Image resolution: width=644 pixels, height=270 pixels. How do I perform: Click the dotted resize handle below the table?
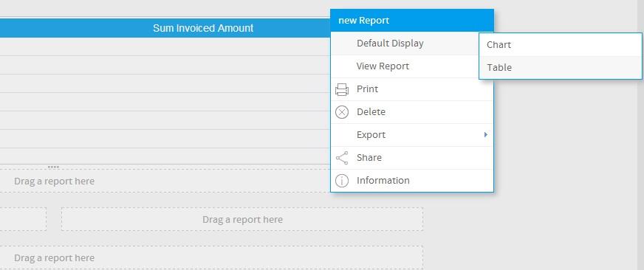coord(53,167)
